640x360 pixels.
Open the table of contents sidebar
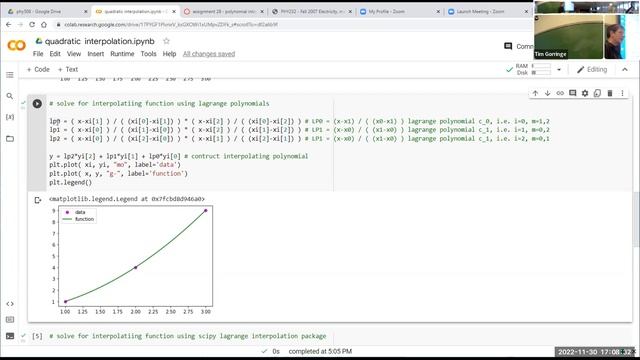10,75
